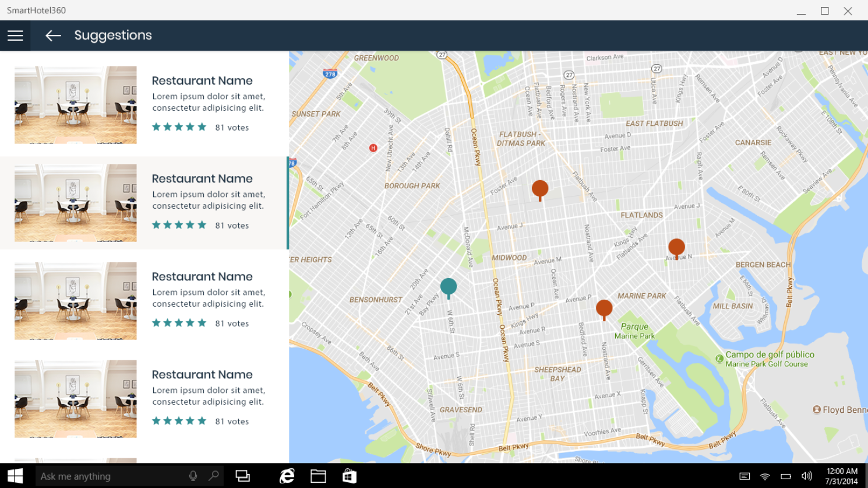Check battery status in system tray
Image resolution: width=868 pixels, height=488 pixels.
786,476
